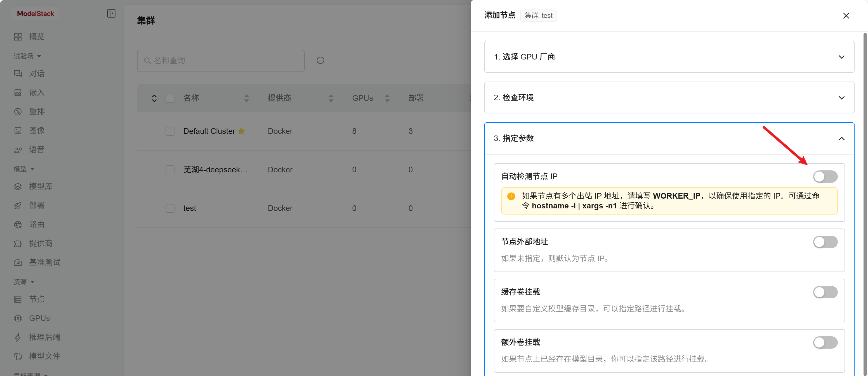Refresh the cluster list
Image resolution: width=868 pixels, height=376 pixels.
(320, 60)
